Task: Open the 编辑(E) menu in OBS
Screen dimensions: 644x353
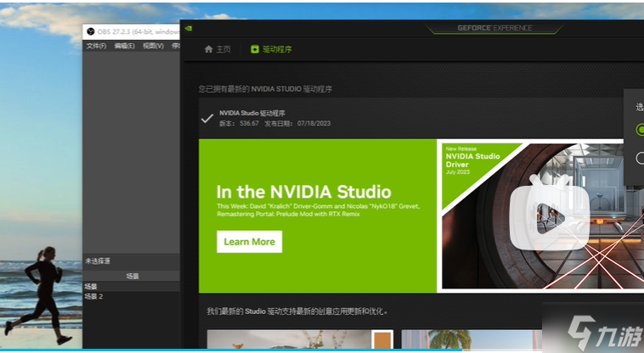Action: coord(124,46)
